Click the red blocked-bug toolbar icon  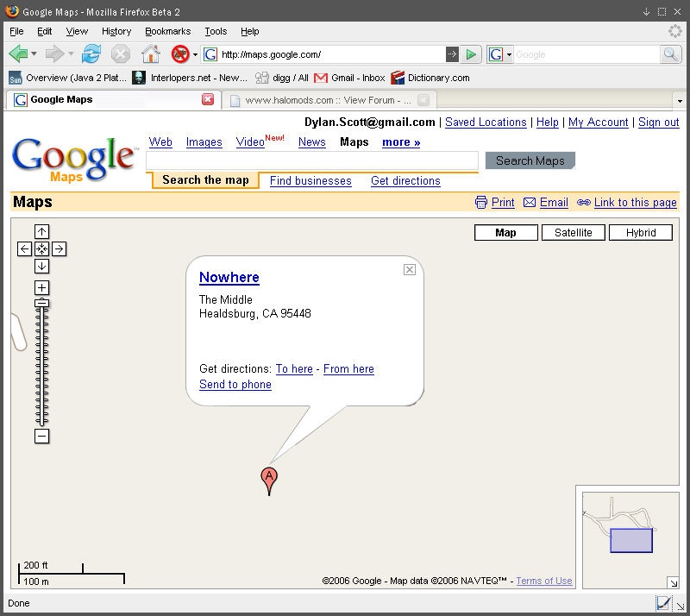(180, 54)
